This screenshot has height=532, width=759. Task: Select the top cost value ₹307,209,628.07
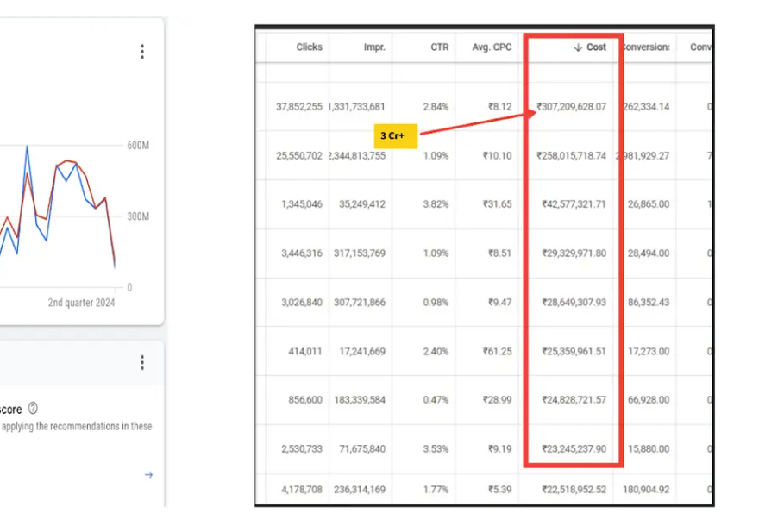coord(572,107)
